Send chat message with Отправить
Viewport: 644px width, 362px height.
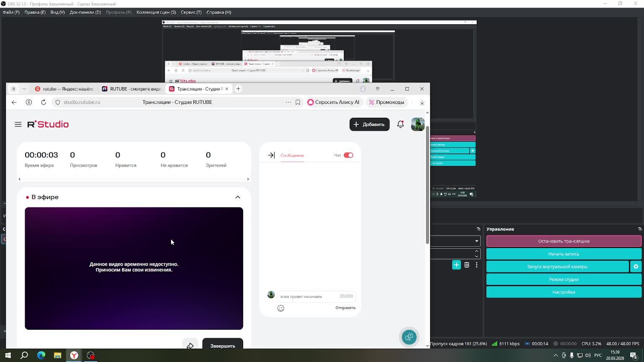(x=345, y=308)
